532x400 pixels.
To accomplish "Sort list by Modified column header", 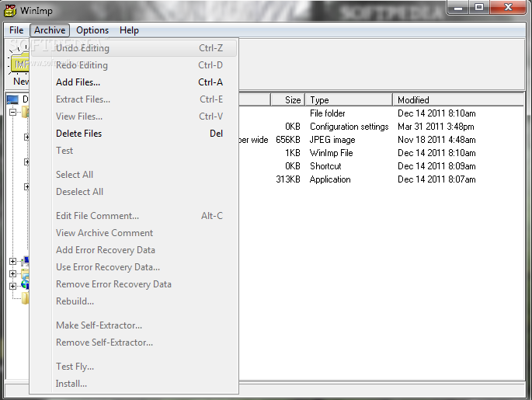I will (x=458, y=100).
